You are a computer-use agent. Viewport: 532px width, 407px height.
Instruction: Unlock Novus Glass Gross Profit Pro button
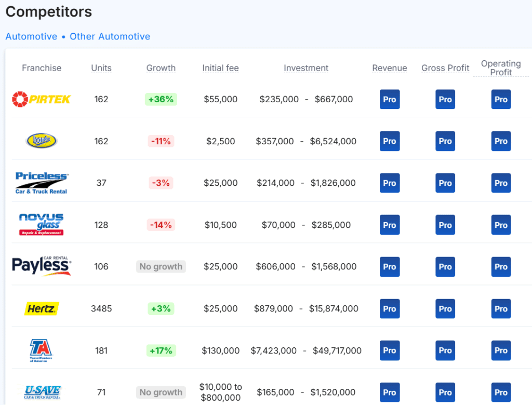(x=445, y=225)
